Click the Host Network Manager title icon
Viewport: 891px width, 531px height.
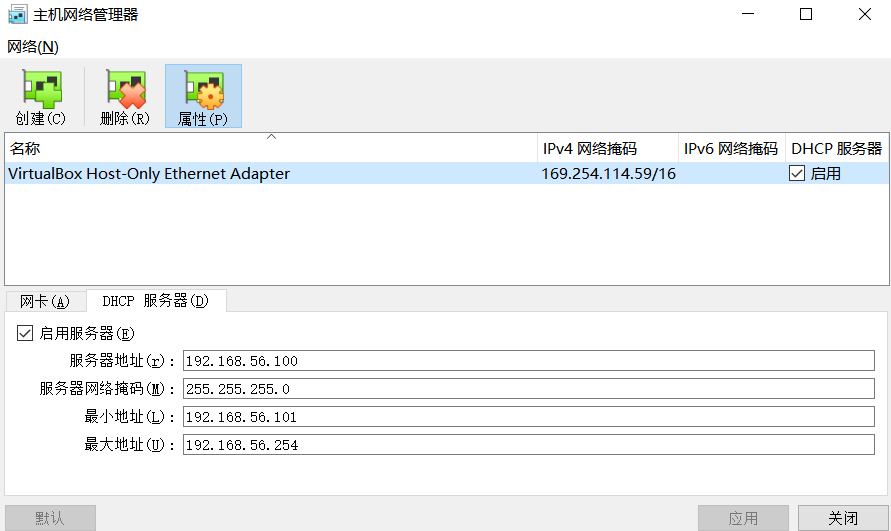[17, 14]
